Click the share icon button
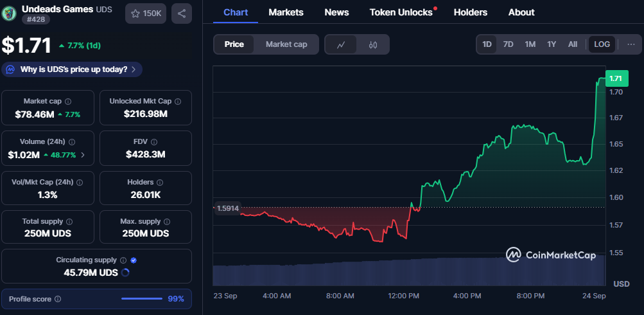Image resolution: width=644 pixels, height=315 pixels. click(x=182, y=14)
